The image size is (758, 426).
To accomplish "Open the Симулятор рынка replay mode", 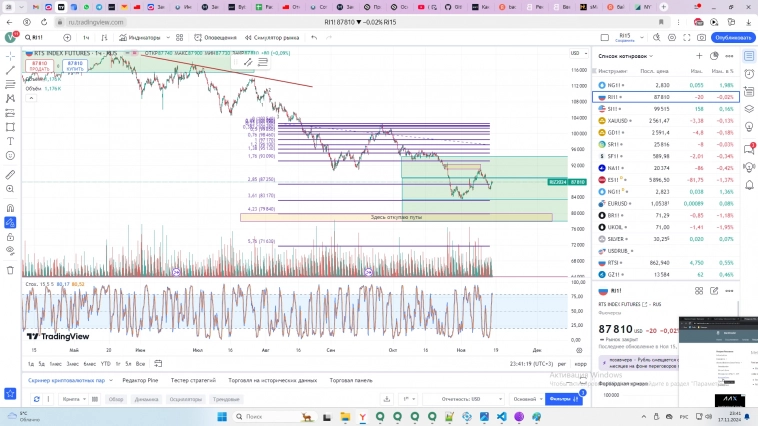I will pos(276,37).
